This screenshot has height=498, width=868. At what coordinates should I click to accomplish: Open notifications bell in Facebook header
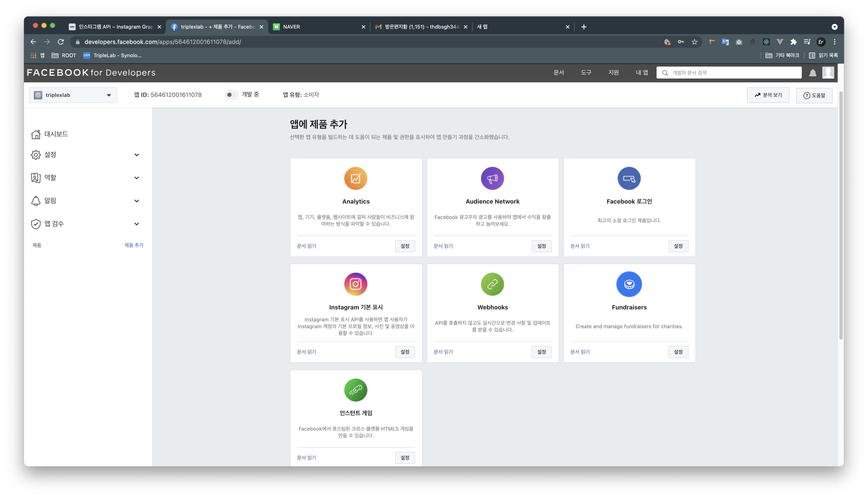812,73
